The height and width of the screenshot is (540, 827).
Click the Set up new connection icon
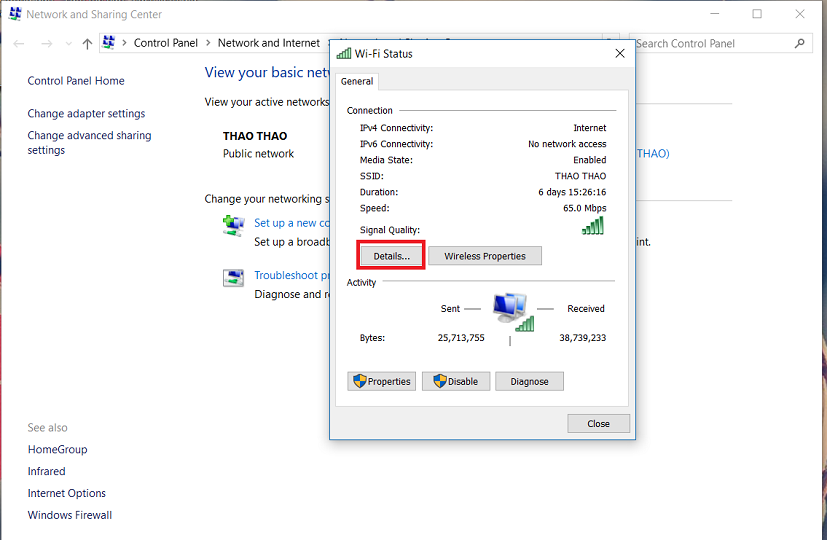pyautogui.click(x=233, y=226)
